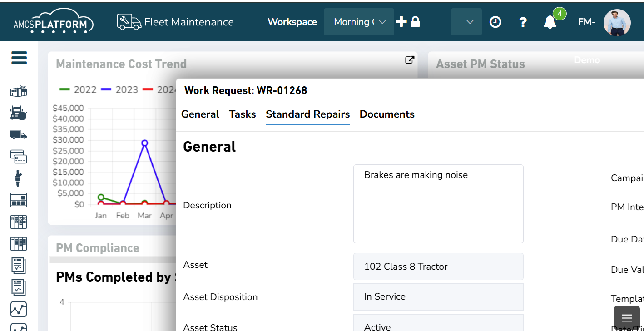This screenshot has width=644, height=331.
Task: Open the analytics line chart sidebar icon
Action: 18,309
